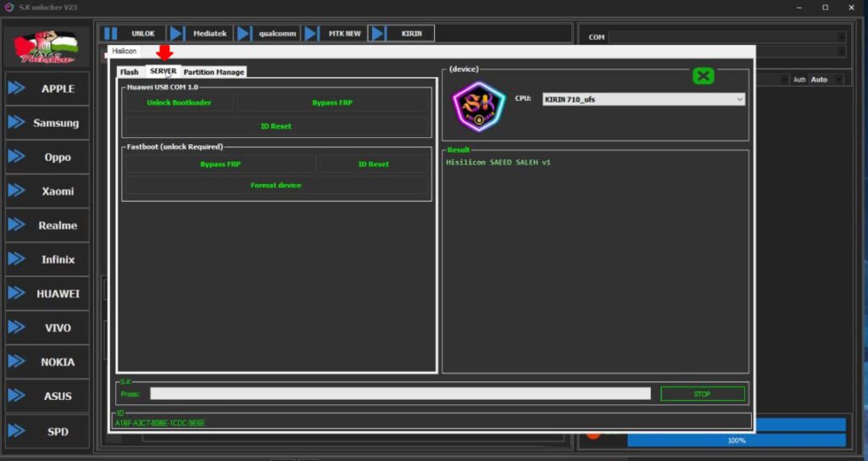
Task: Click the SK hexagon logo in device panel
Action: tap(479, 106)
